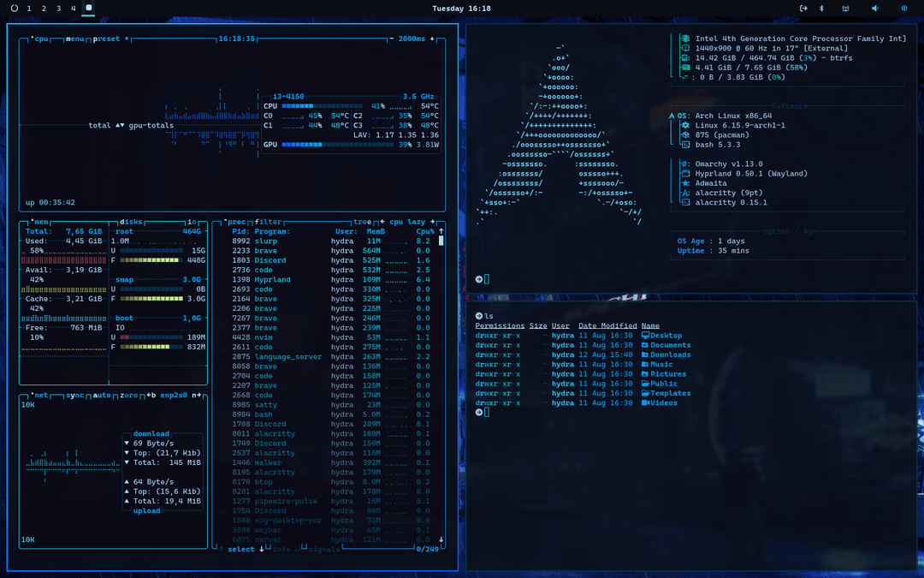
Task: Click the settings icon at far right of top bar
Action: coord(904,9)
